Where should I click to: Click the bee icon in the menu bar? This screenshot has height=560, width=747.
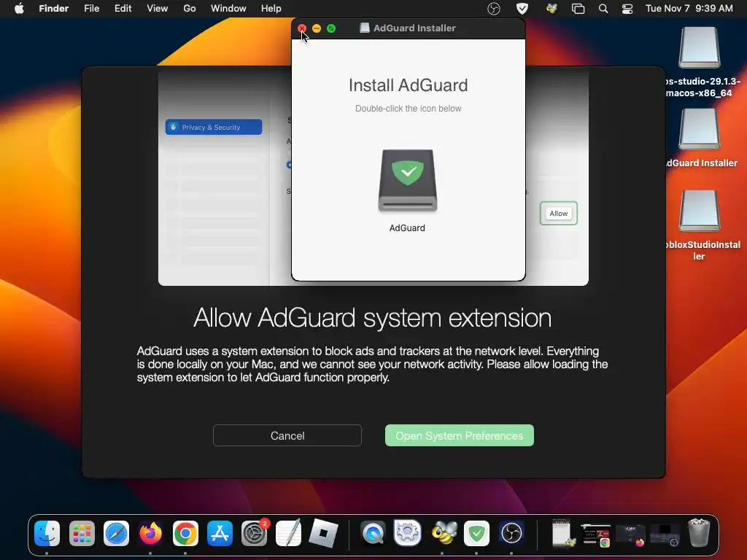click(x=551, y=9)
